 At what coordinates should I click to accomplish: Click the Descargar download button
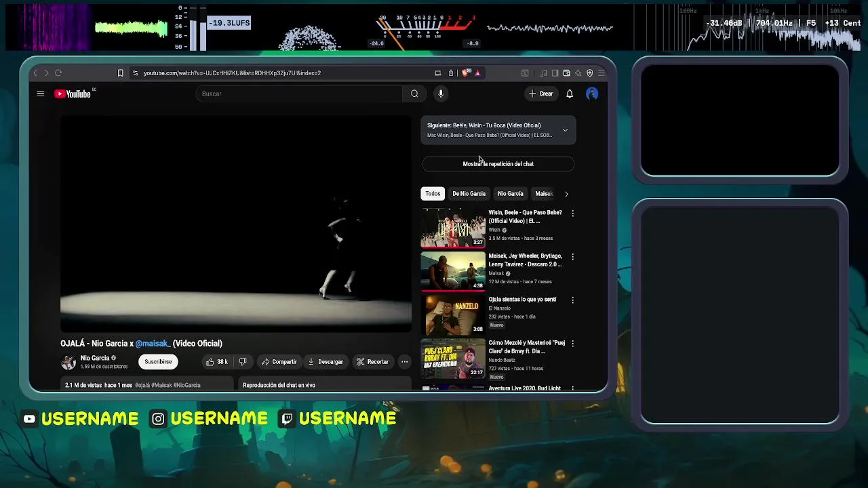pyautogui.click(x=325, y=362)
